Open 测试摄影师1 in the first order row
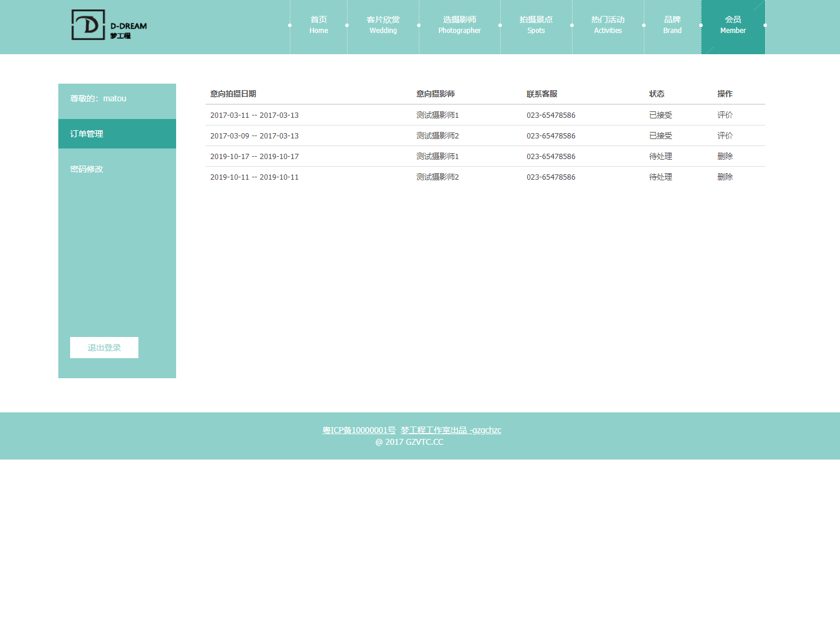The image size is (840, 618). pyautogui.click(x=437, y=115)
